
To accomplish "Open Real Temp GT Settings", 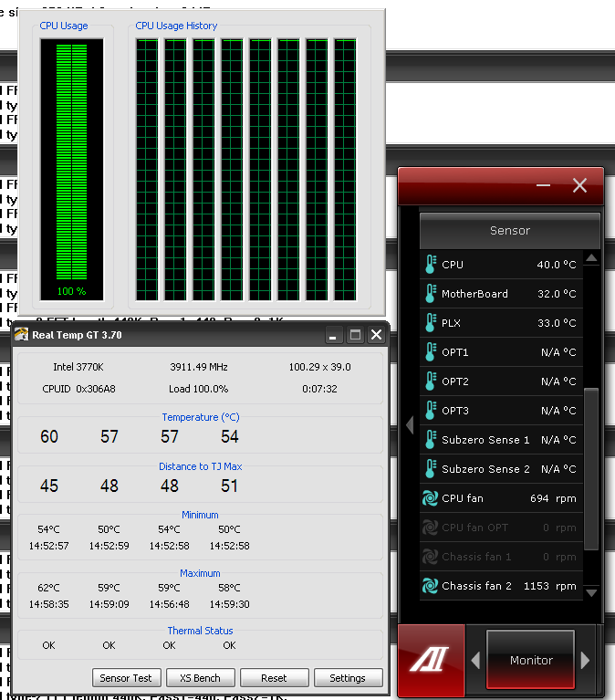I will pos(348,678).
